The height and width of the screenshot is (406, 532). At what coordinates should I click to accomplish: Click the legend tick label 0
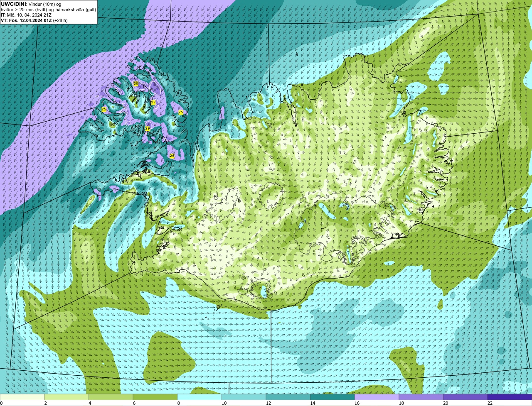click(1, 403)
